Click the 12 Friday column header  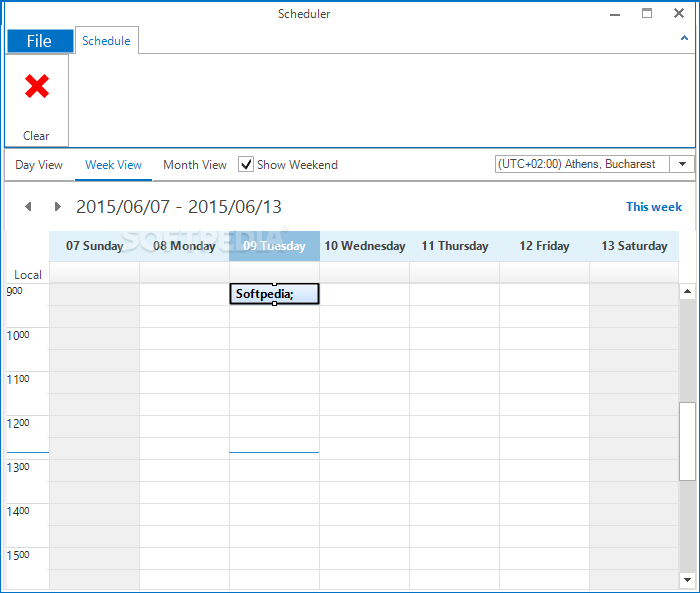coord(544,246)
